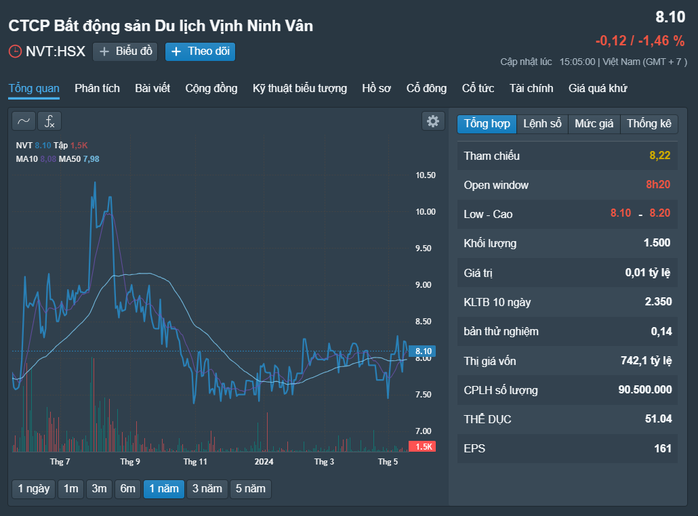698x516 pixels.
Task: Click the plus icon on Biểu đồ
Action: click(x=104, y=52)
